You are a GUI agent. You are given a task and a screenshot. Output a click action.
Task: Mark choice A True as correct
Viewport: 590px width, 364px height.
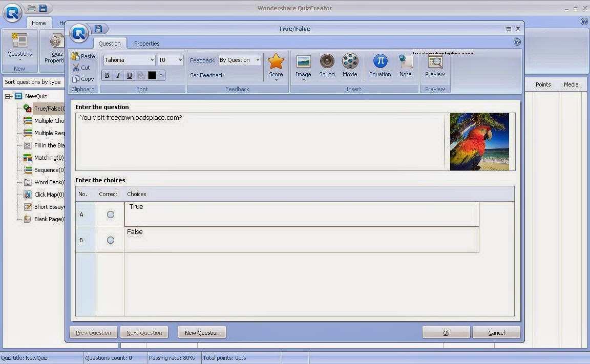pyautogui.click(x=110, y=215)
